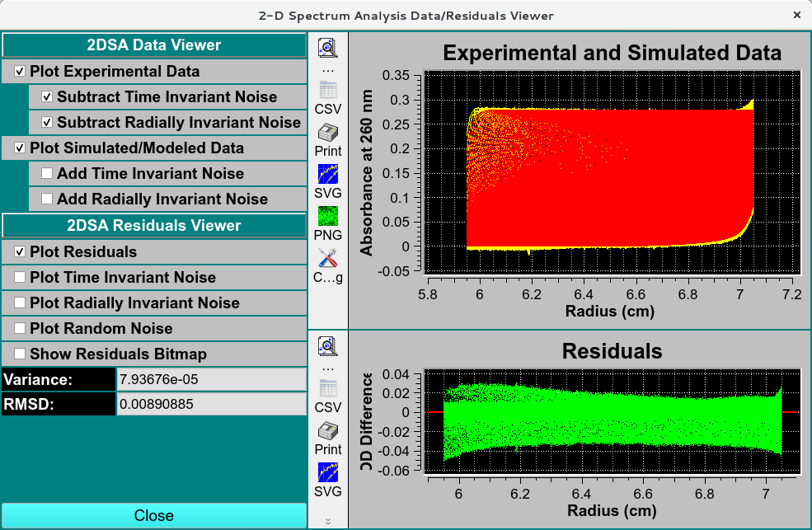Image resolution: width=812 pixels, height=530 pixels.
Task: Save upper plot as PNG image
Action: tap(328, 223)
